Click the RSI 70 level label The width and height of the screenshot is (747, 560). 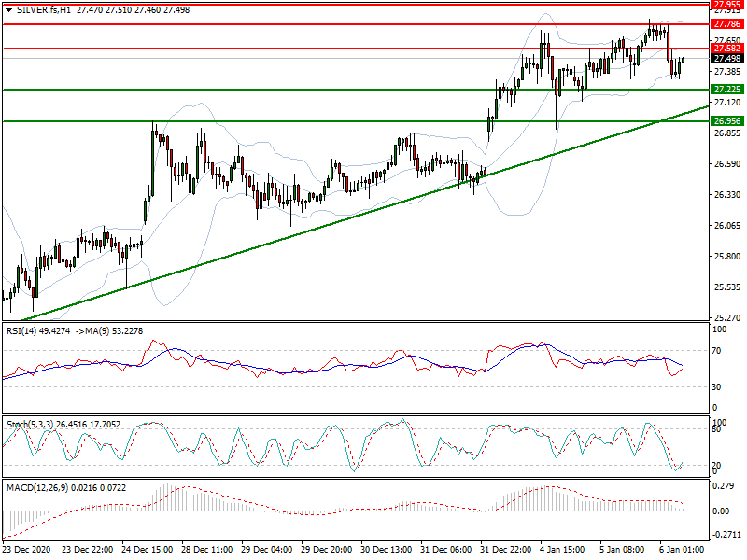pos(716,351)
